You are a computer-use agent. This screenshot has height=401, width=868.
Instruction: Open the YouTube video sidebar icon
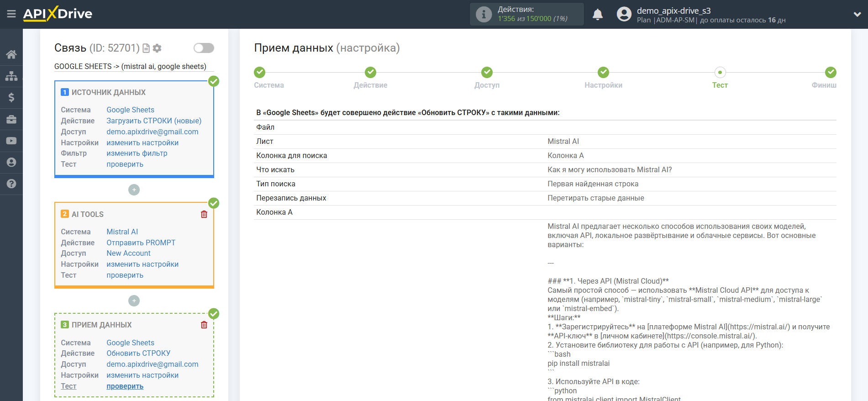point(11,141)
